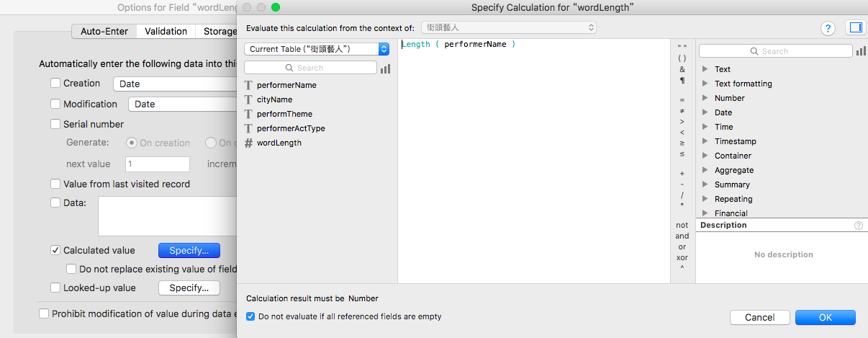Image resolution: width=868 pixels, height=338 pixels.
Task: Insert the 'xor' logical operator
Action: pos(682,257)
